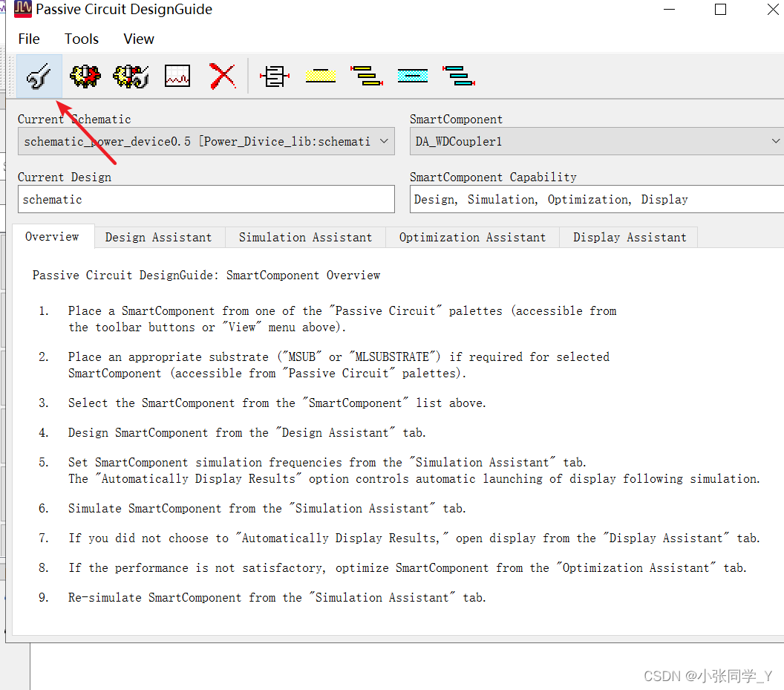Select the cyan single stripline icon
The height and width of the screenshot is (690, 784).
point(413,76)
